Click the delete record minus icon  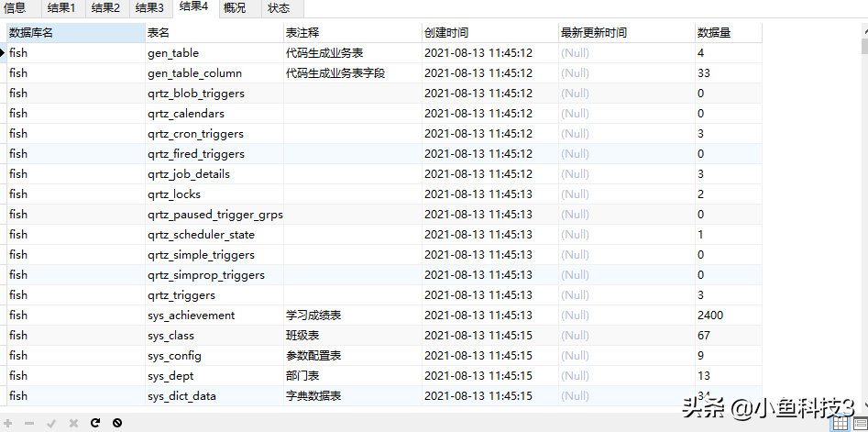pyautogui.click(x=29, y=423)
